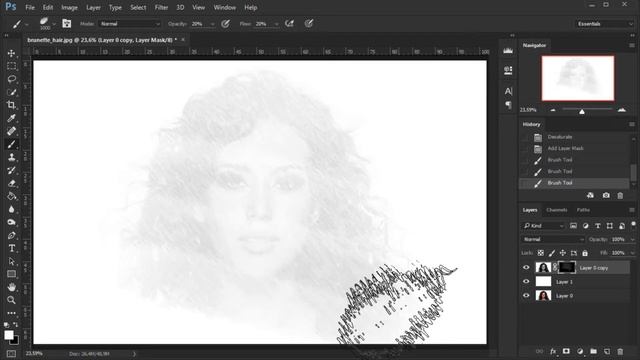Viewport: 640px width, 360px height.
Task: Hide Layer 1 visibility eye
Action: (526, 282)
